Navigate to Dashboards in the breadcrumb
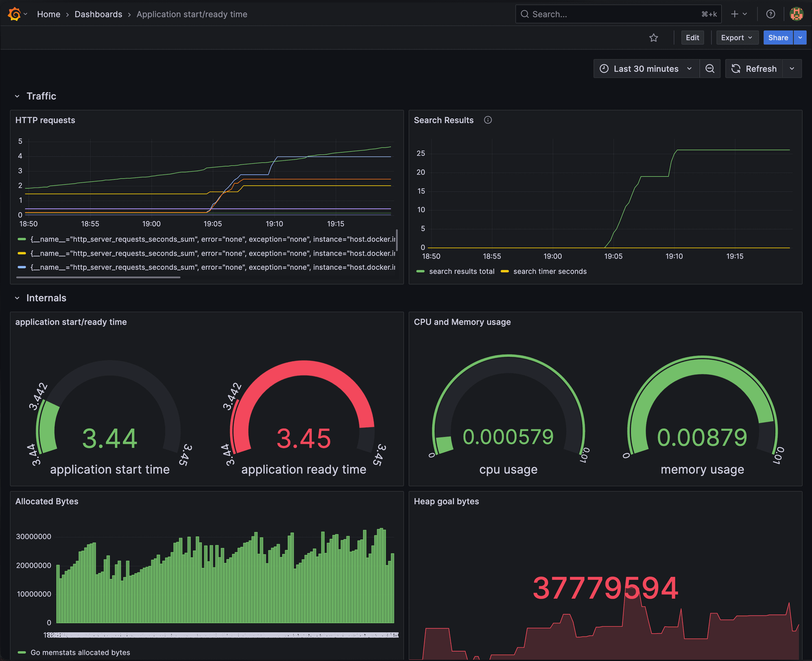The height and width of the screenshot is (661, 812). (x=98, y=14)
